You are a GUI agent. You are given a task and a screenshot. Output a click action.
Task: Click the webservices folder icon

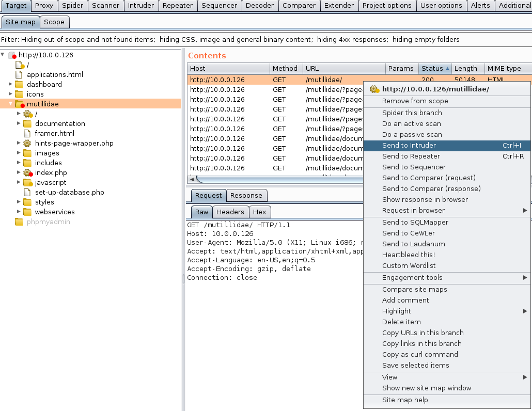pyautogui.click(x=27, y=212)
